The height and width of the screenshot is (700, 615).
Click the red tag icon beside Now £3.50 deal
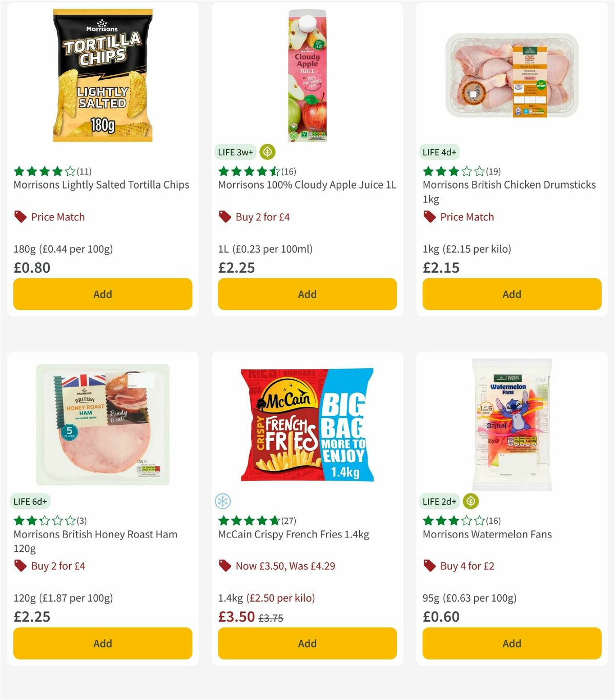224,566
